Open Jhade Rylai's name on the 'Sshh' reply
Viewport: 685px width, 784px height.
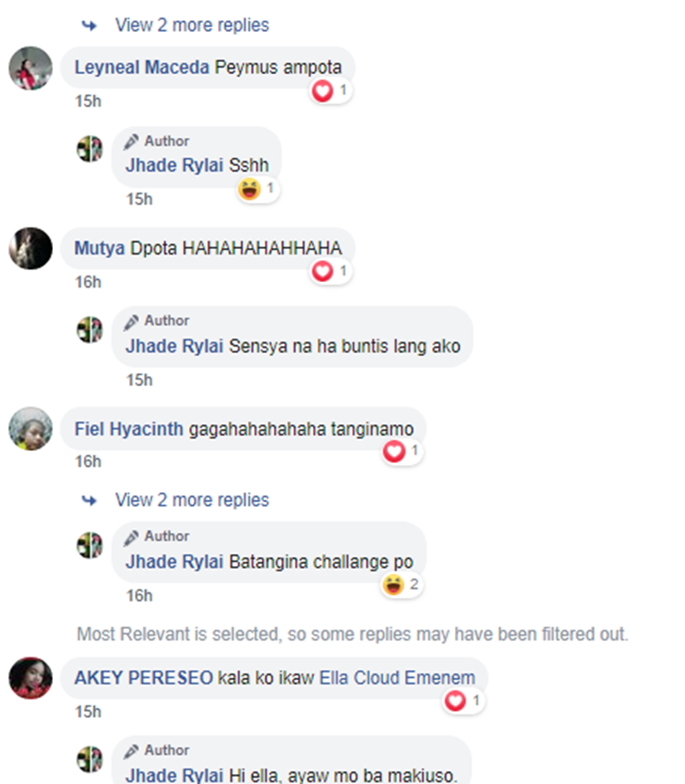pos(174,165)
